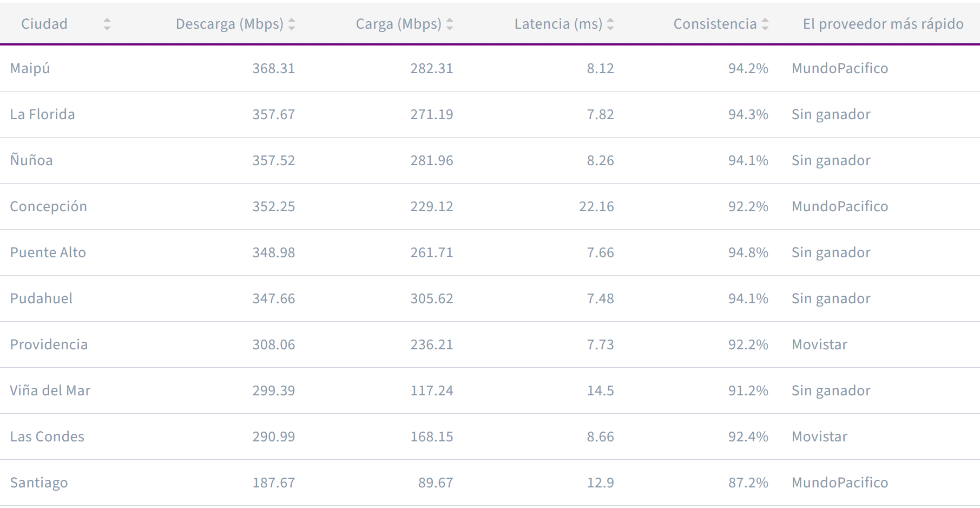This screenshot has height=508, width=980.
Task: Click sort arrows beside Carga (Mbps)
Action: [x=450, y=24]
